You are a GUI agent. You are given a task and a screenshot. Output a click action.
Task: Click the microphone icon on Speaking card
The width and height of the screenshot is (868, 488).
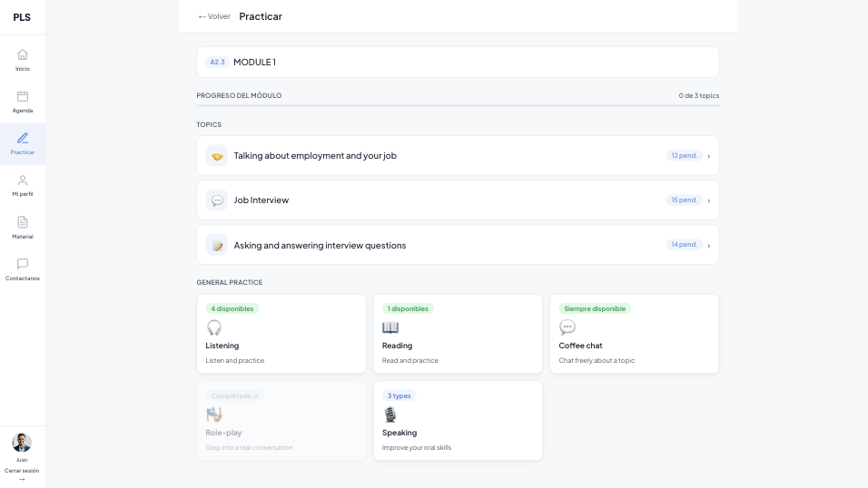tap(390, 415)
